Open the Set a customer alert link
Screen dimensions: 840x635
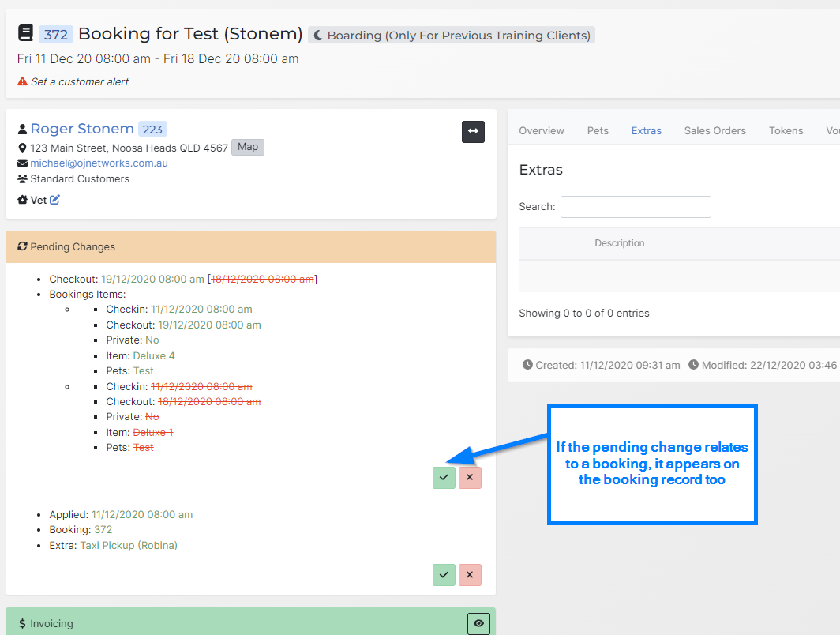pos(79,82)
